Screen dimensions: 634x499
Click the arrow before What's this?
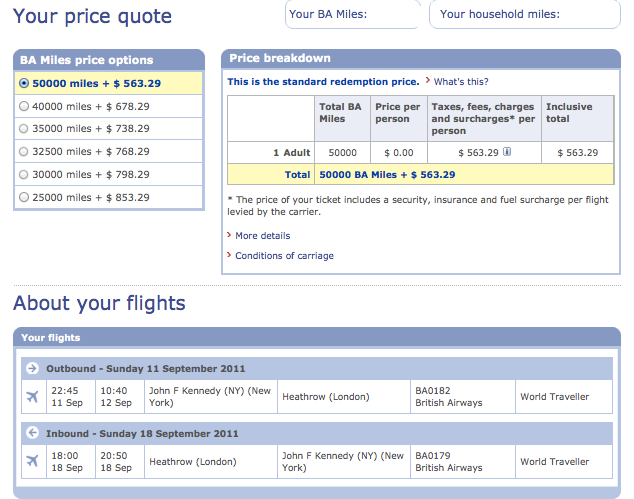point(428,81)
